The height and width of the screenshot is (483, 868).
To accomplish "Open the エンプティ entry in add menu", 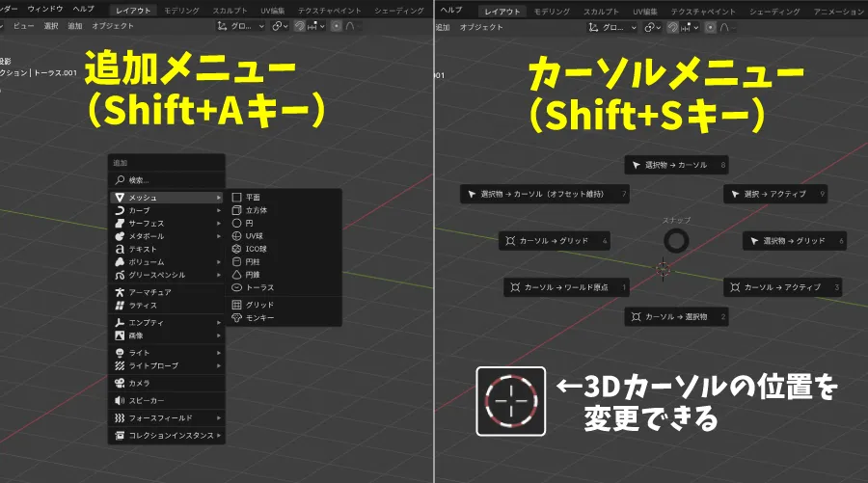I will point(167,323).
